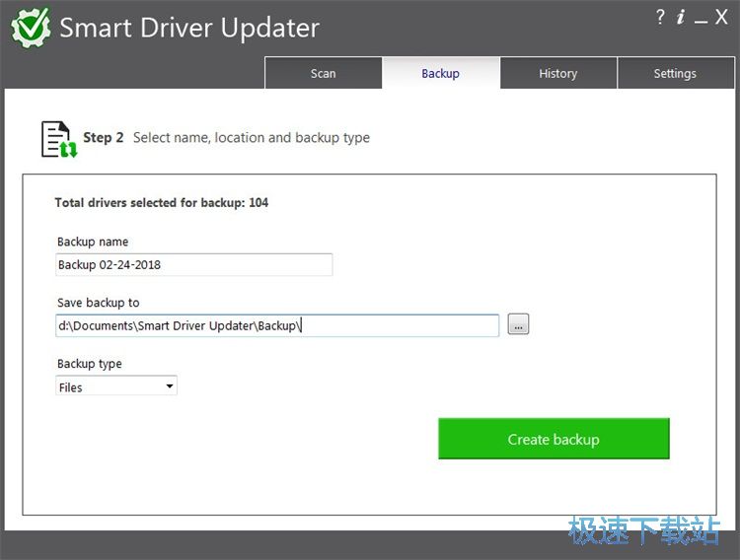Viewport: 740px width, 560px height.
Task: Click the Smart Driver Updater logo icon
Action: (31, 28)
